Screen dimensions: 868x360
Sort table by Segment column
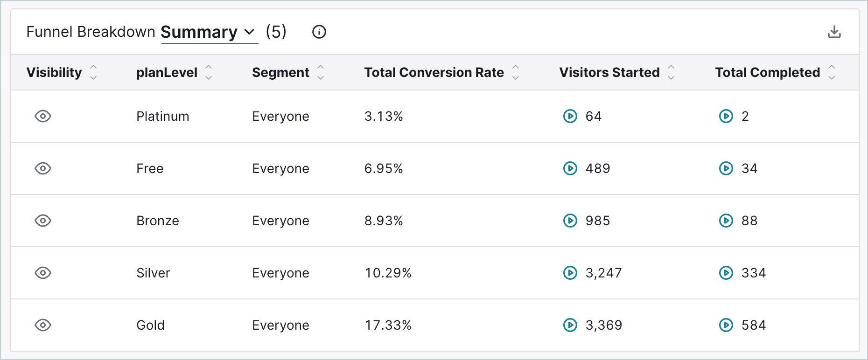coord(321,72)
